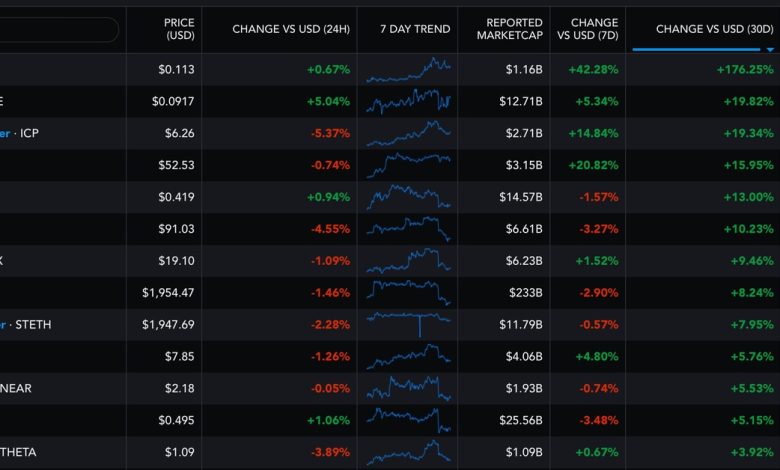The width and height of the screenshot is (780, 470).
Task: Click the -5.37% 24H change for ICP
Action: click(329, 133)
